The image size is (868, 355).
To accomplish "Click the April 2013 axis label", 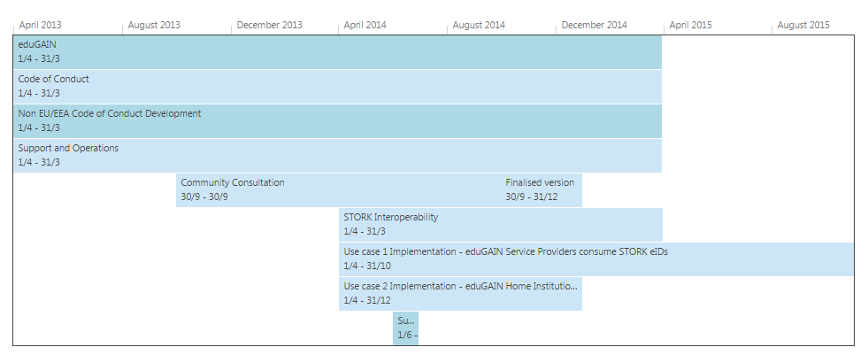I will (41, 25).
